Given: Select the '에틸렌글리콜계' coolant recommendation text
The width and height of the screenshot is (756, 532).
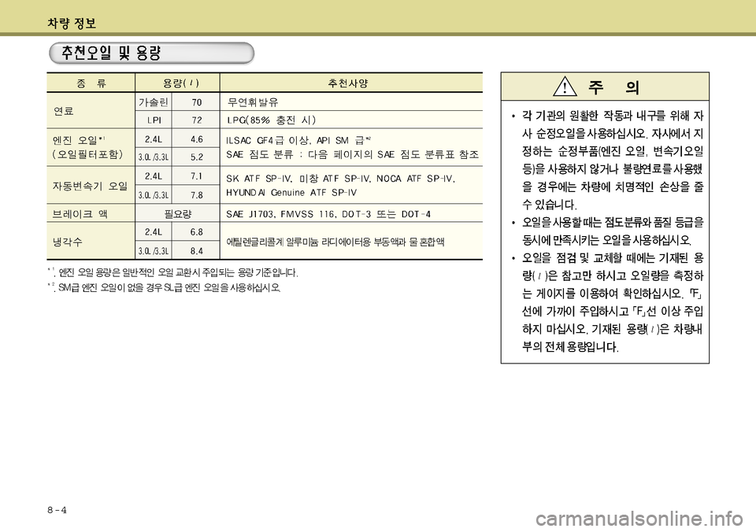Looking at the screenshot, I should point(335,242).
